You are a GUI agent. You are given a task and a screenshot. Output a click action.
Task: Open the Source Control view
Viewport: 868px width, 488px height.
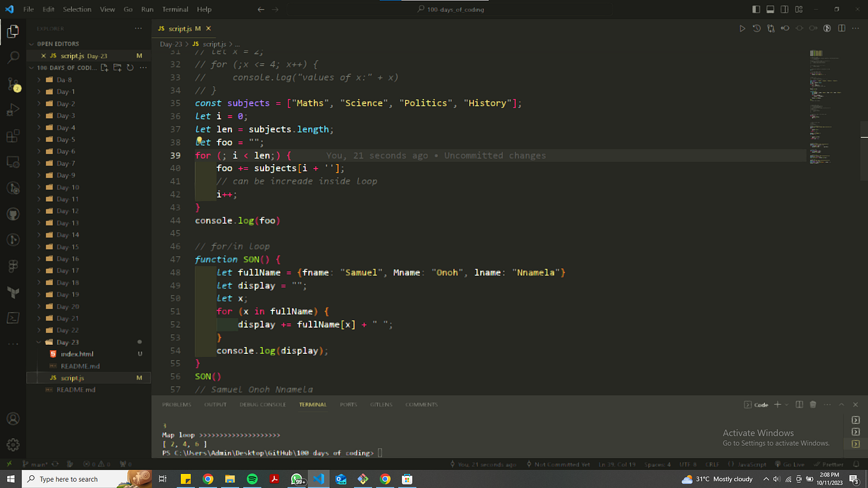(x=13, y=84)
